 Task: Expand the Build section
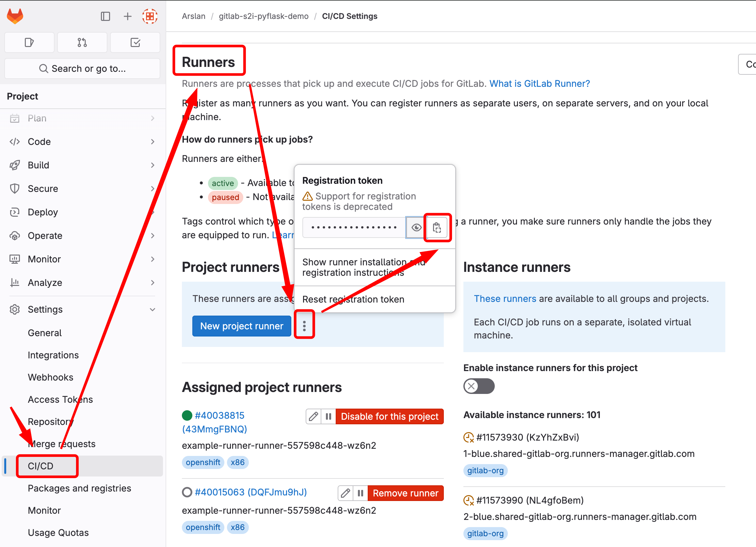[82, 165]
